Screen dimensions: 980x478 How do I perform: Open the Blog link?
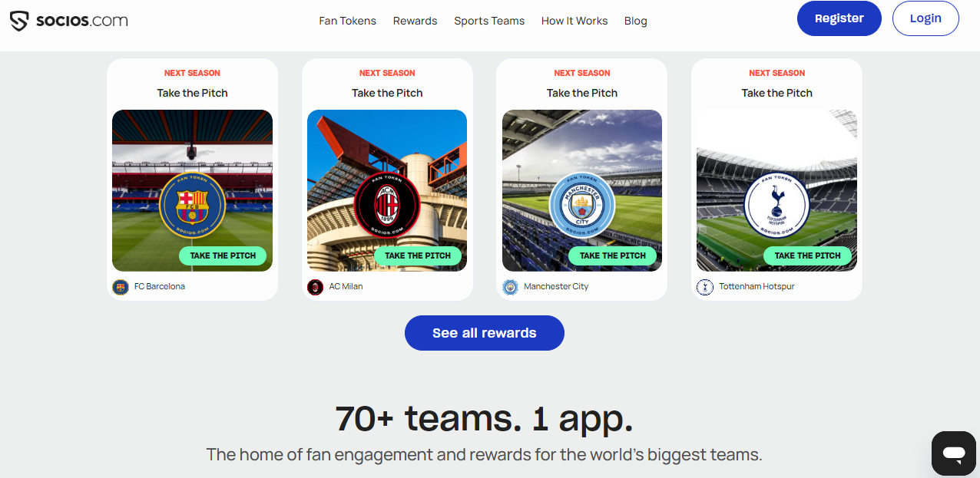pyautogui.click(x=636, y=21)
